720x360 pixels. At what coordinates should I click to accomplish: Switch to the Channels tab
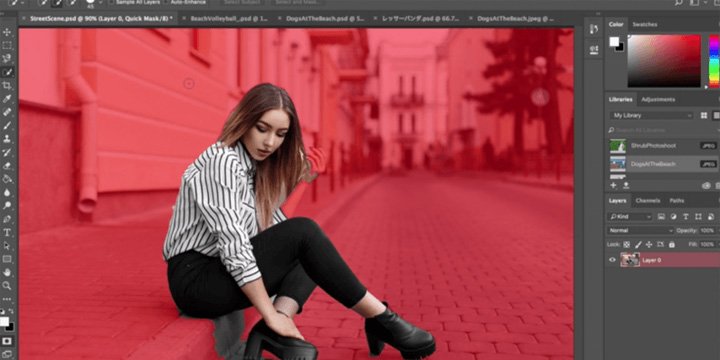pyautogui.click(x=648, y=201)
